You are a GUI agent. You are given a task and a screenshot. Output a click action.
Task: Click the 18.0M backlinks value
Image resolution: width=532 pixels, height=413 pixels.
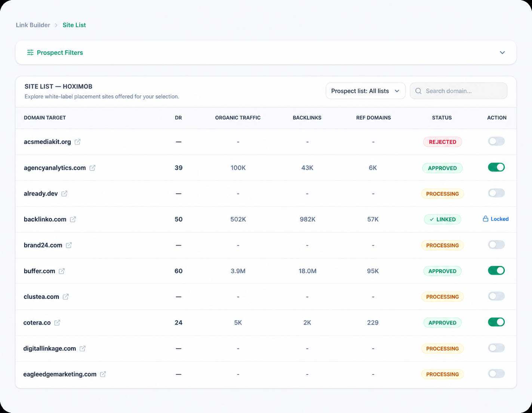pyautogui.click(x=307, y=271)
